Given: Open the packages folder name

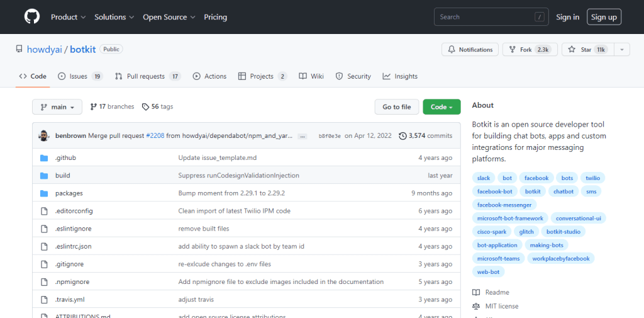Looking at the screenshot, I should pos(69,193).
